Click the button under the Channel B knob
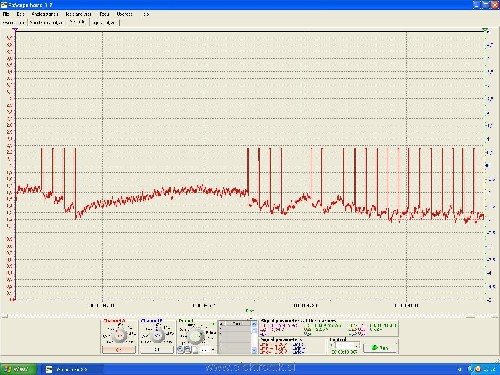The width and height of the screenshot is (500, 375). point(157,349)
